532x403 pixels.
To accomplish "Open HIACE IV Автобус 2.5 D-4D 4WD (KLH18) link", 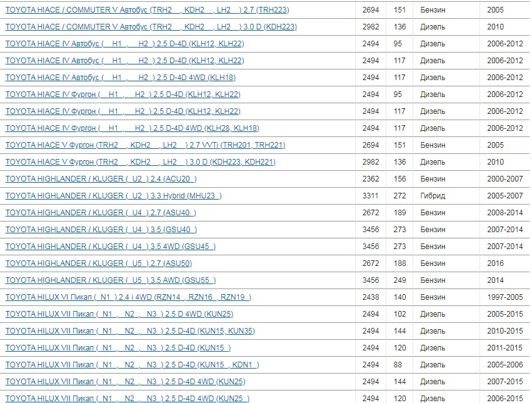I will [121, 78].
